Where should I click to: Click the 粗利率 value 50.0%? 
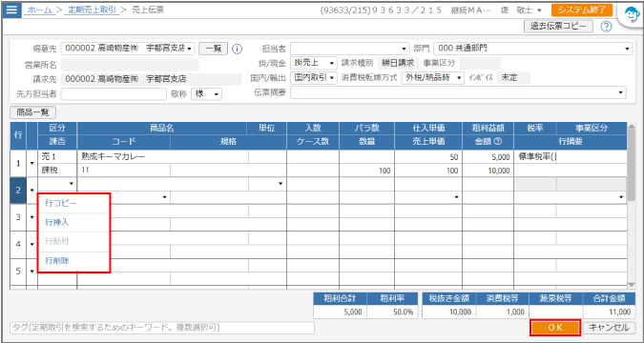pyautogui.click(x=392, y=312)
